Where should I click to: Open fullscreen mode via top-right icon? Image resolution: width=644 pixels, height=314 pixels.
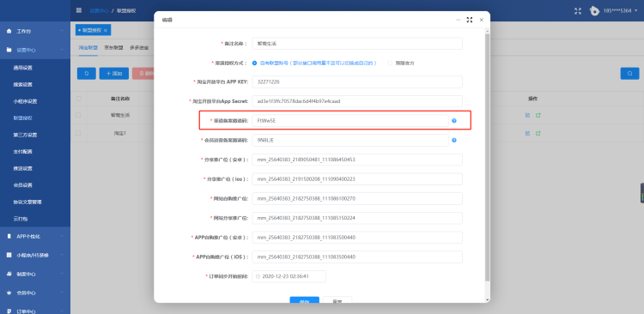(578, 11)
